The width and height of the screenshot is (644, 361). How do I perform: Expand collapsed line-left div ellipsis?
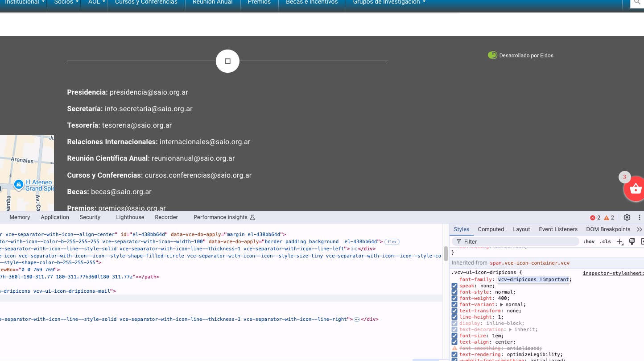click(x=354, y=249)
